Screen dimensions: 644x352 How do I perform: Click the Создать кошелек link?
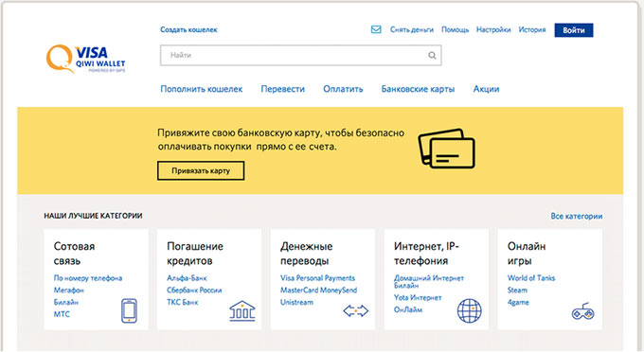188,29
